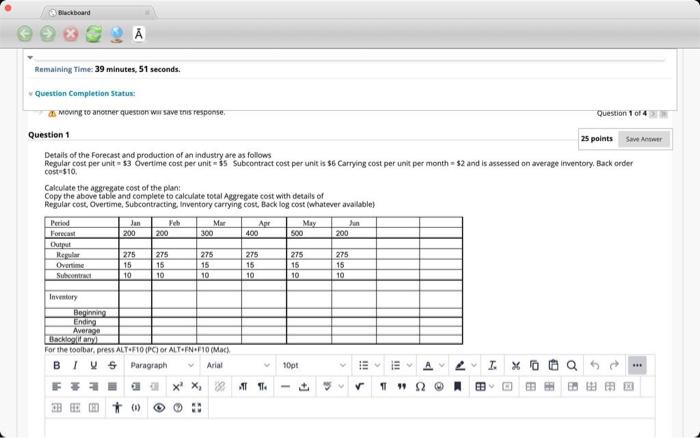Insert or edit a link
Screen dimensions: 700x438
click(x=220, y=387)
